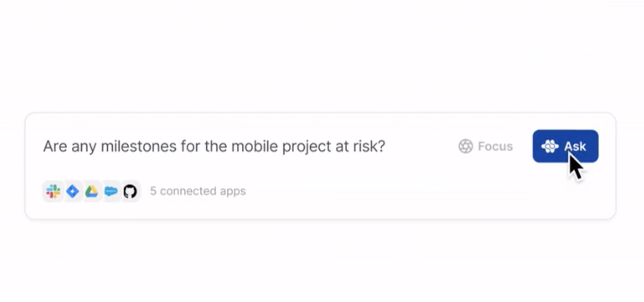Click the Salesforce cloud icon

(x=111, y=191)
